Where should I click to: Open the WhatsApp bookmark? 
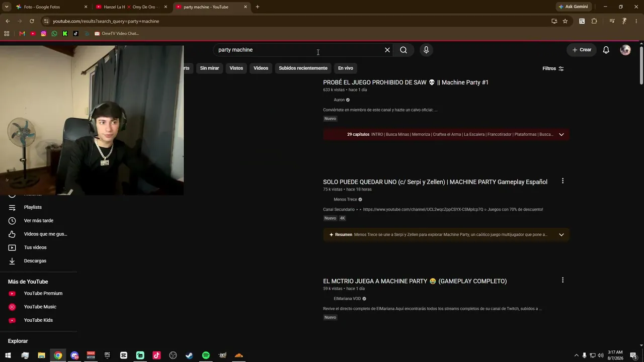tap(54, 34)
